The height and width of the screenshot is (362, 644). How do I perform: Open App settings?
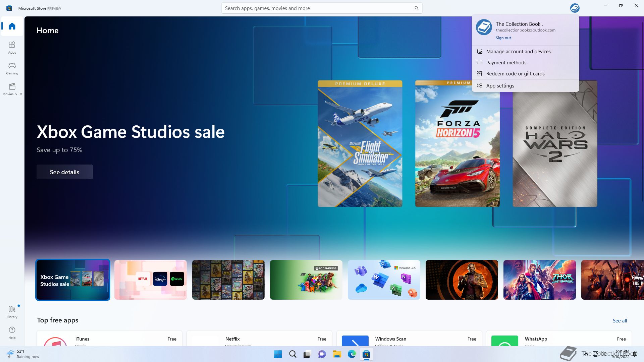tap(525, 86)
